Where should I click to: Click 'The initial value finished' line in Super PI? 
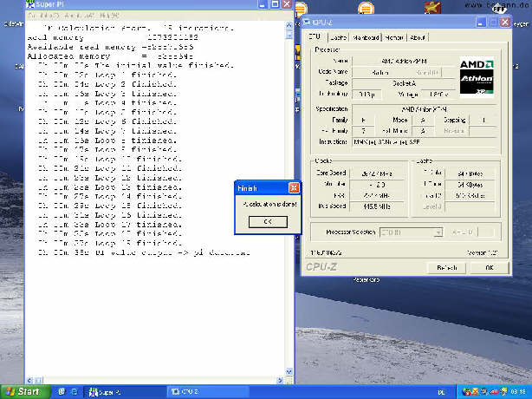point(136,65)
